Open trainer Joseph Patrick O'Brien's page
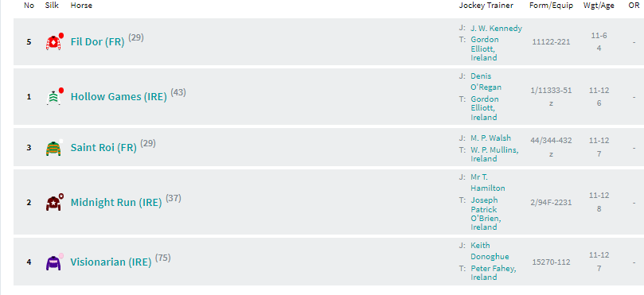The image size is (644, 295). coord(486,213)
